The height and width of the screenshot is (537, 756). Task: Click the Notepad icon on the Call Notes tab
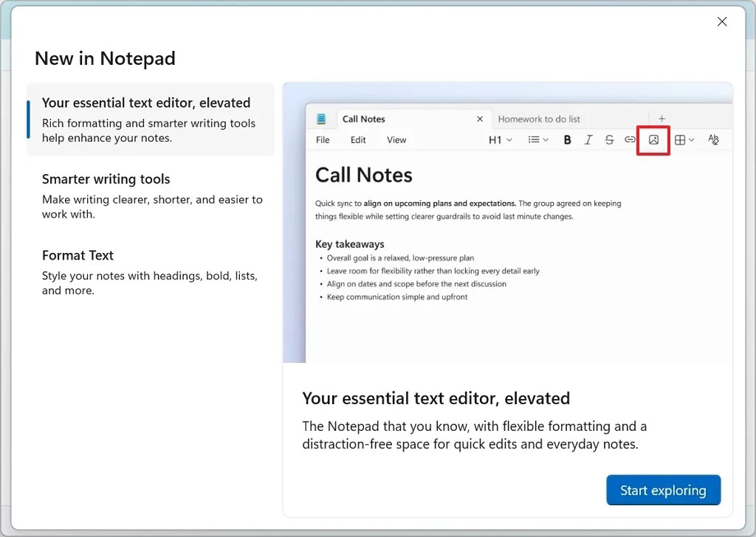click(x=323, y=119)
